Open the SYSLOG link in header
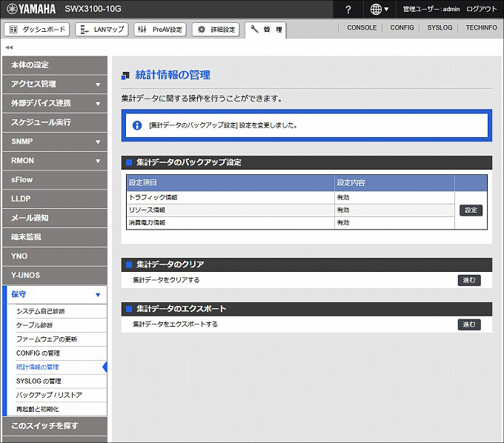 tap(440, 27)
